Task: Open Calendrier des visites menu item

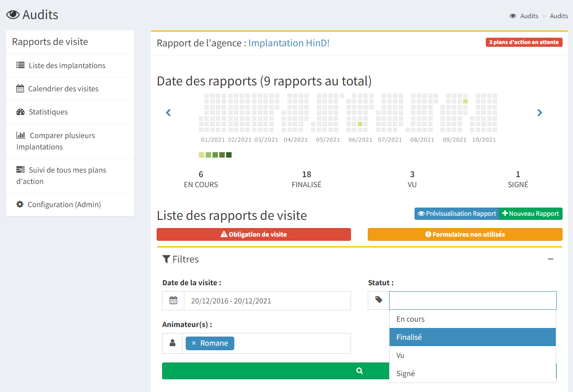Action: (x=70, y=89)
